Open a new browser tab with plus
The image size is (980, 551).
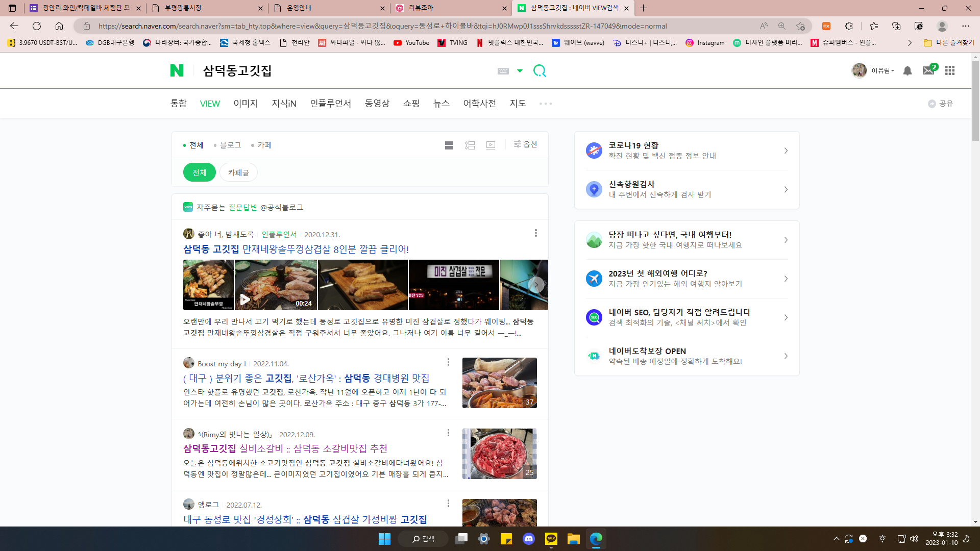click(643, 8)
